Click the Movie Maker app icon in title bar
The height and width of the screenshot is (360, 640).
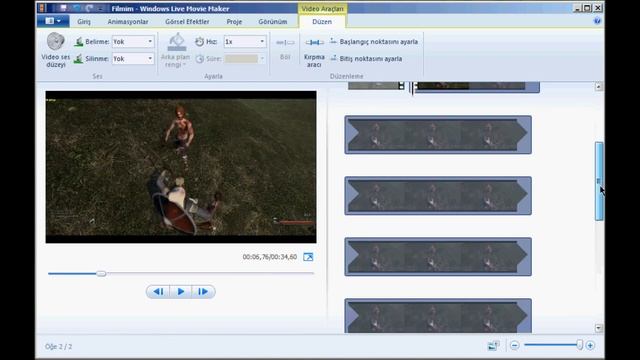(x=42, y=8)
